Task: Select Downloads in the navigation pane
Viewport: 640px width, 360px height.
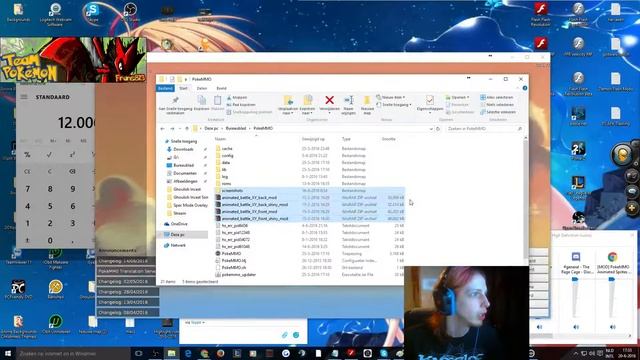Action: 183,149
